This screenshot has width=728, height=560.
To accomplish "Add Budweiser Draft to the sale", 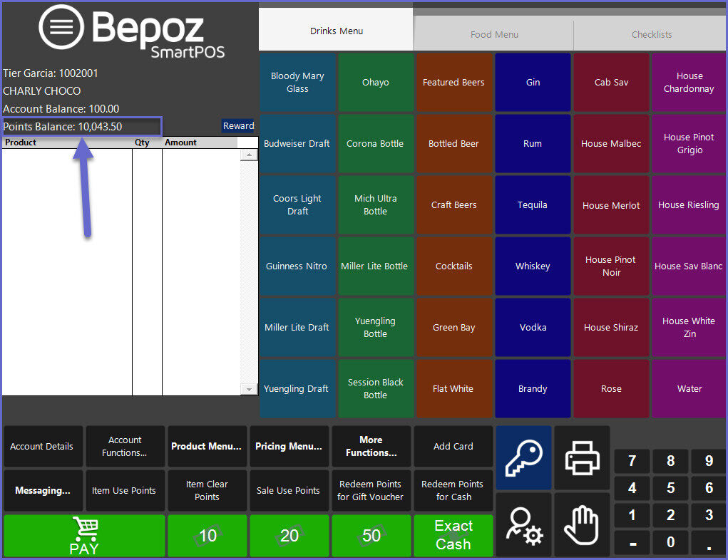I will pyautogui.click(x=297, y=143).
